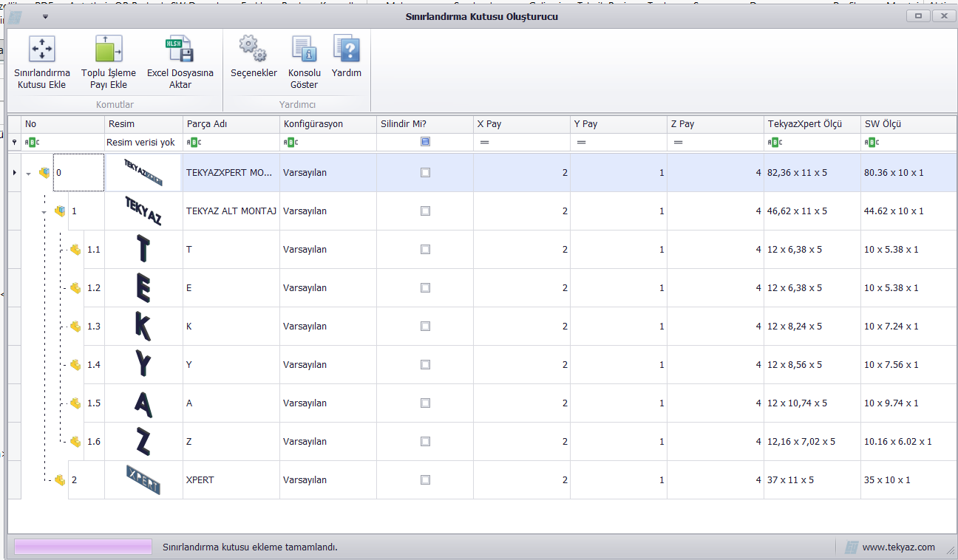
Task: Click SW Ölçü filter ABC icon
Action: tap(872, 142)
